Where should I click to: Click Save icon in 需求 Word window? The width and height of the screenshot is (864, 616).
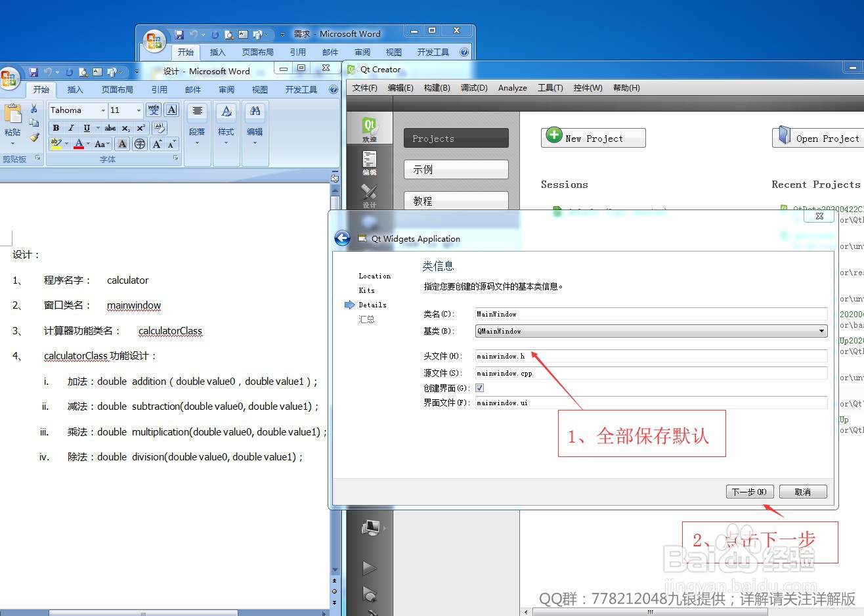[x=179, y=34]
